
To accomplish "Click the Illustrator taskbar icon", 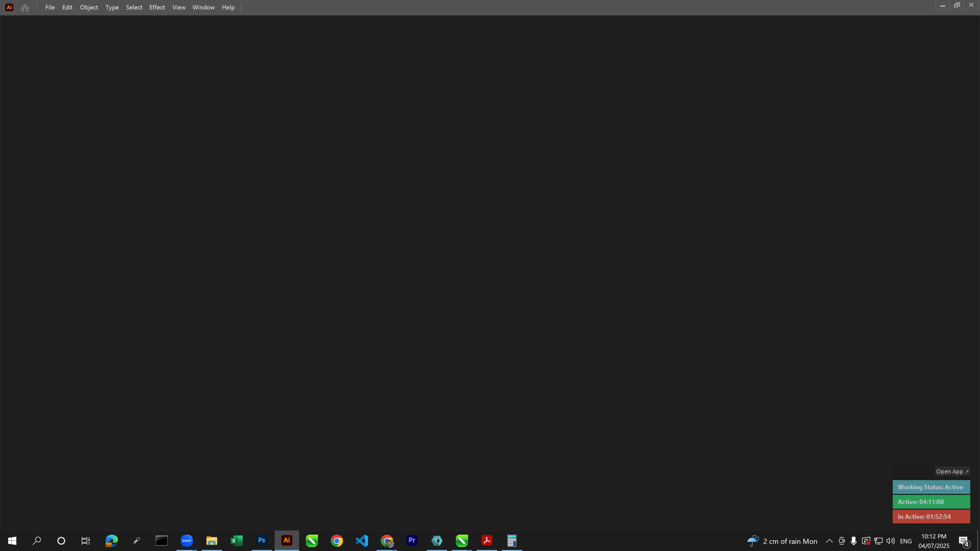I will (287, 541).
